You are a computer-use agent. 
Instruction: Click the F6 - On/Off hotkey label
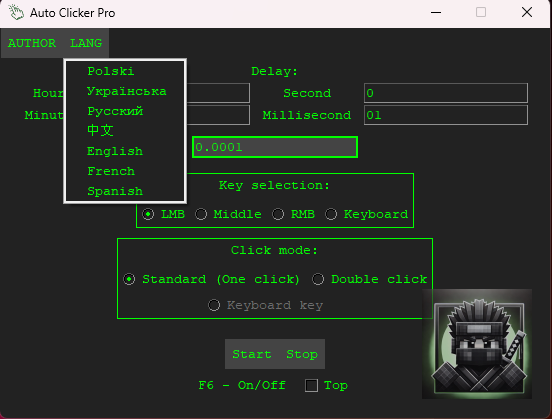(242, 385)
